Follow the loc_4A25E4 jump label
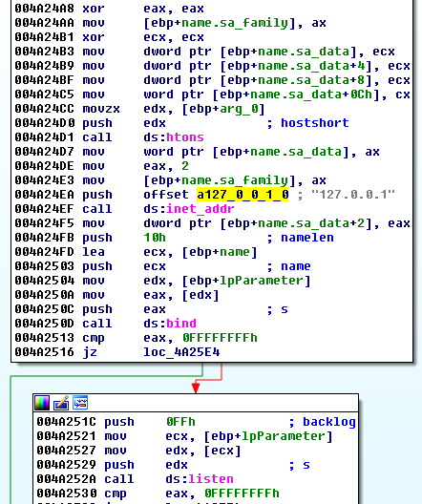The width and height of the screenshot is (422, 504). pyautogui.click(x=181, y=352)
